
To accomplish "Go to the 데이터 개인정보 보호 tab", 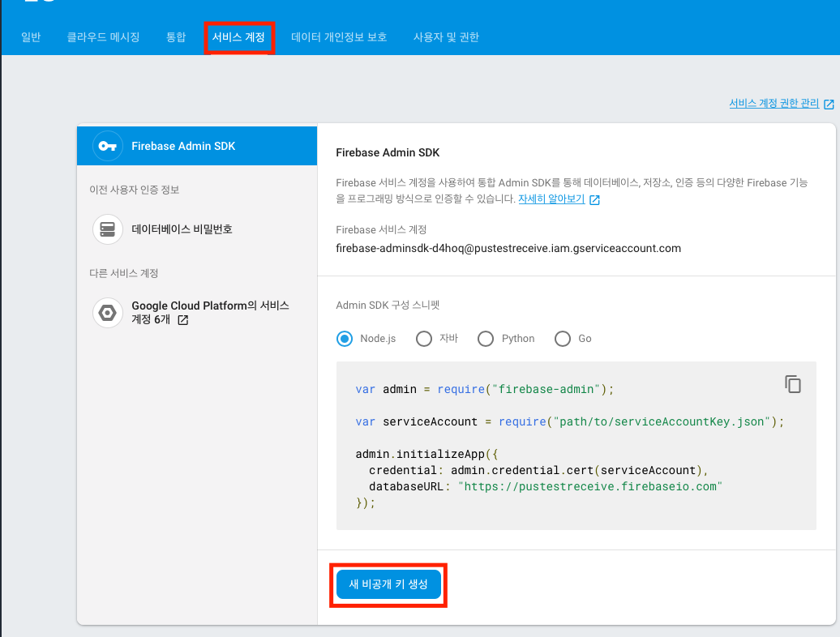I will pyautogui.click(x=339, y=37).
